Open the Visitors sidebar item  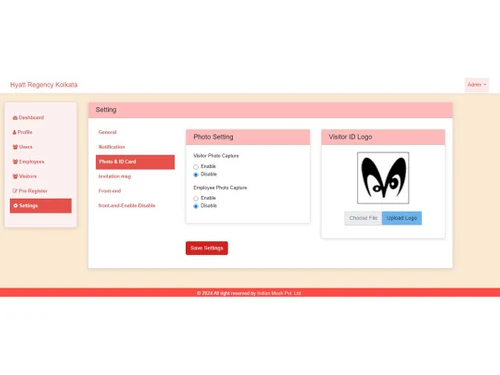tap(41, 176)
